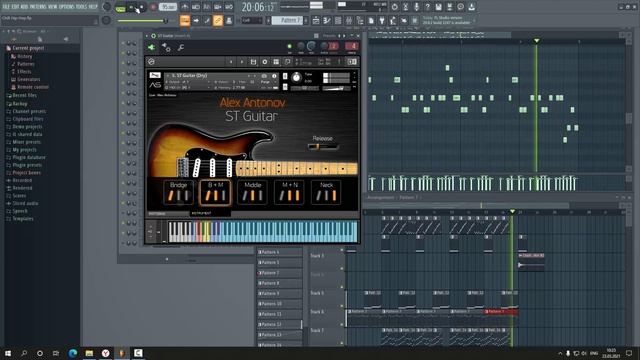Click the Kontakt logo icon
The height and width of the screenshot is (360, 640).
[x=151, y=62]
